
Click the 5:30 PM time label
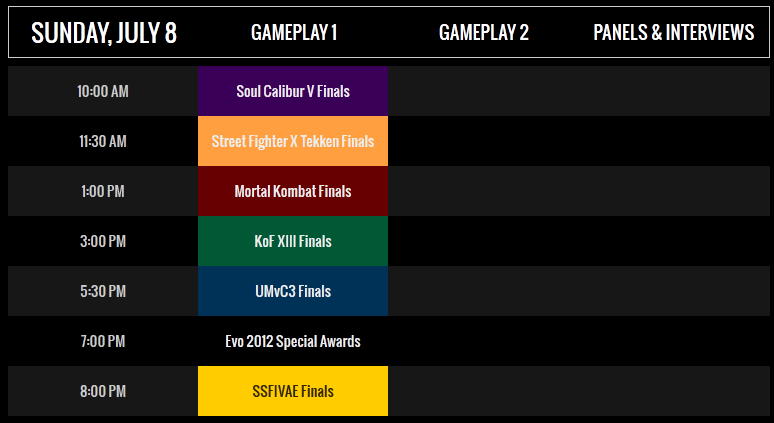coord(103,291)
